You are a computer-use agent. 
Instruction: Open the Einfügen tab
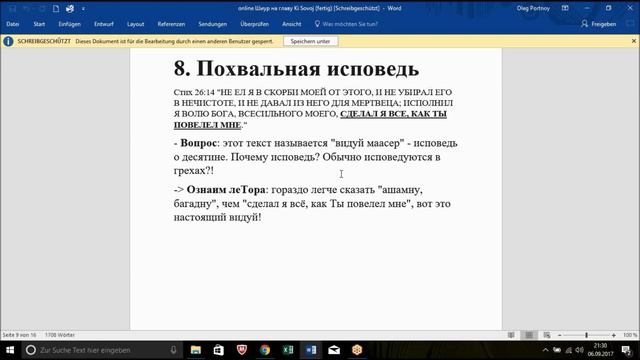[x=69, y=24]
